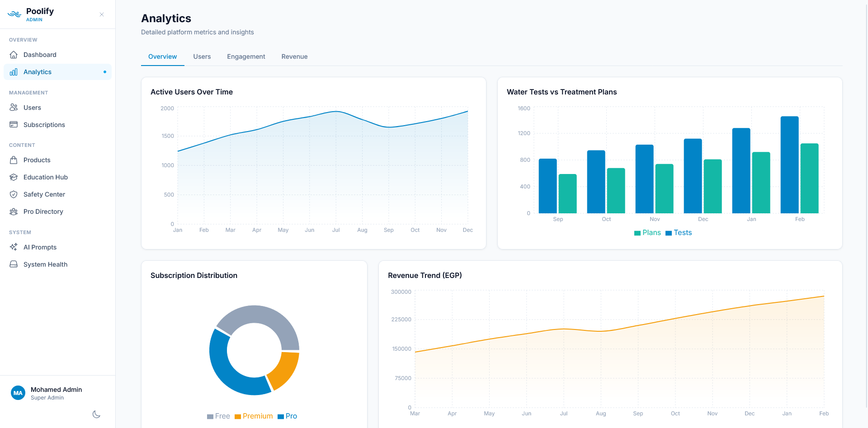This screenshot has height=428, width=868.
Task: Open Pro Directory page
Action: point(57,212)
